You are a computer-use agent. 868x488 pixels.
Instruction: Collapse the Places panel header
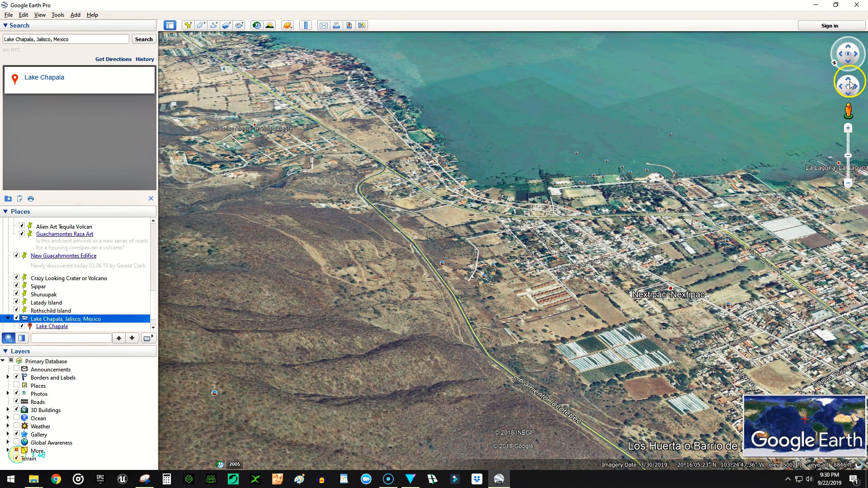tap(5, 211)
